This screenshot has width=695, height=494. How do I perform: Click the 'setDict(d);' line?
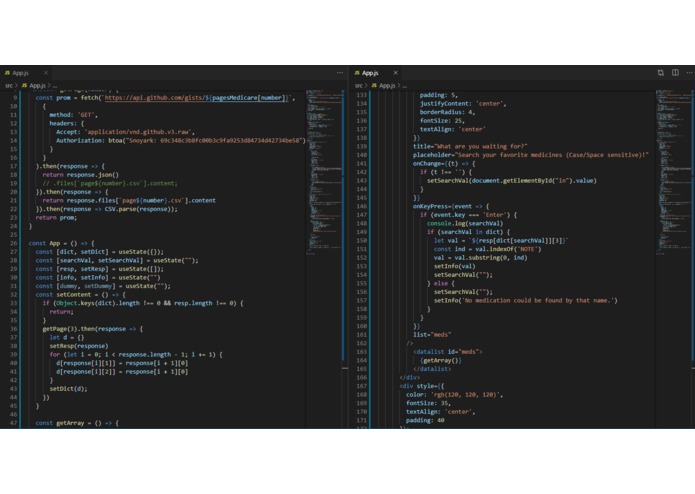[x=68, y=389]
